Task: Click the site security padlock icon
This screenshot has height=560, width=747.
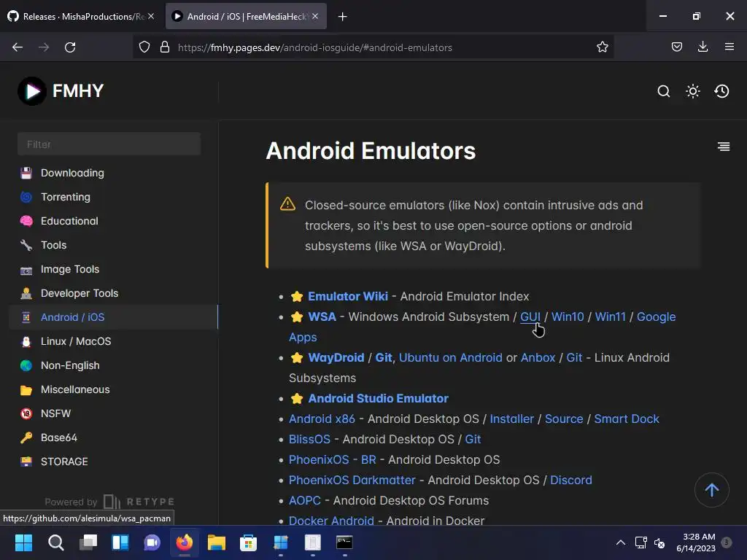Action: click(165, 47)
